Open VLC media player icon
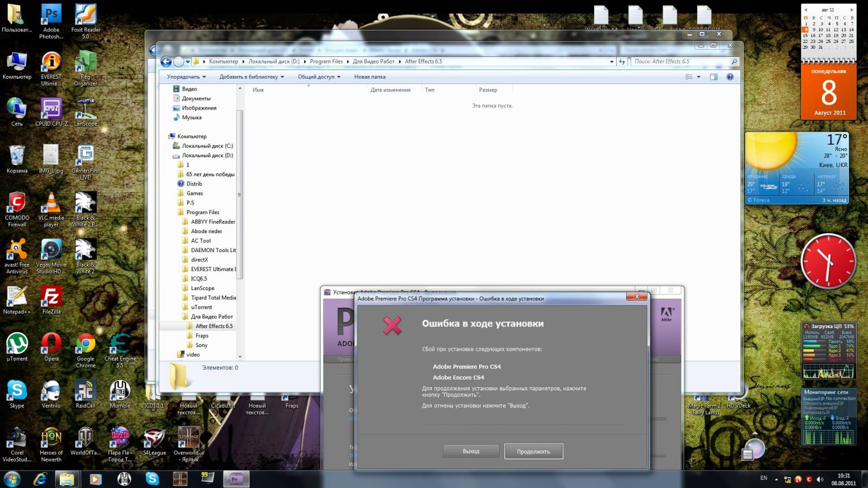The width and height of the screenshot is (868, 488). 51,209
